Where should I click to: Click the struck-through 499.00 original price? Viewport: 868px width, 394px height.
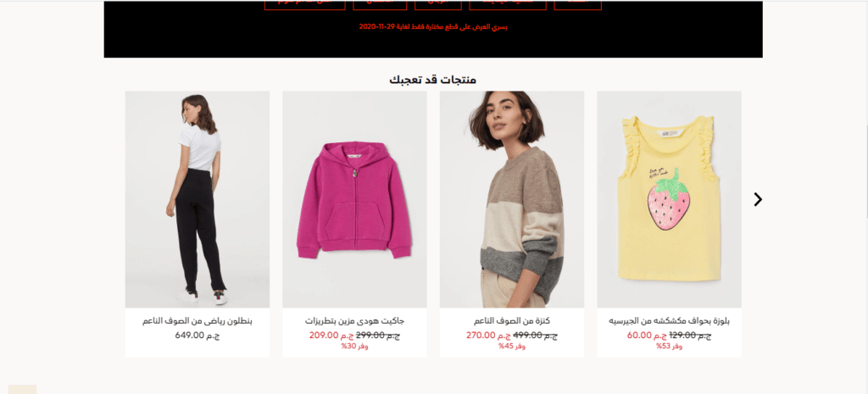click(x=536, y=335)
